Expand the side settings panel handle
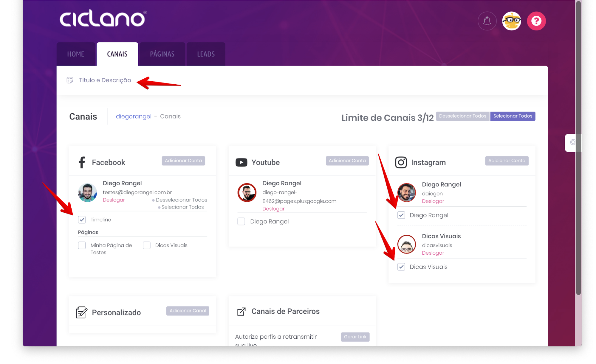 [572, 143]
